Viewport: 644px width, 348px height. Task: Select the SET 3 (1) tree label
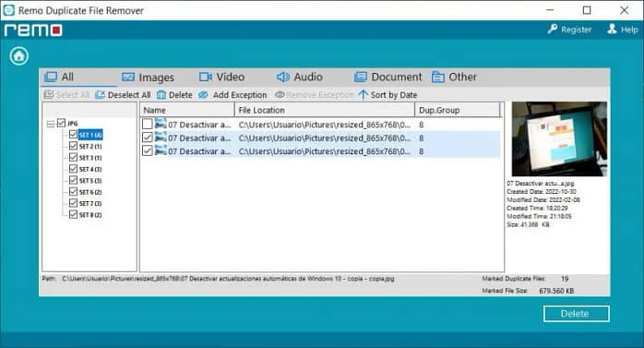[x=90, y=158]
